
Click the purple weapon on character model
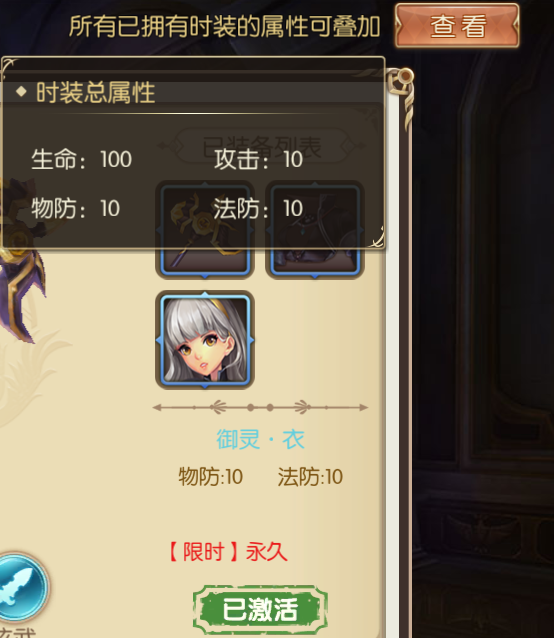(x=21, y=260)
